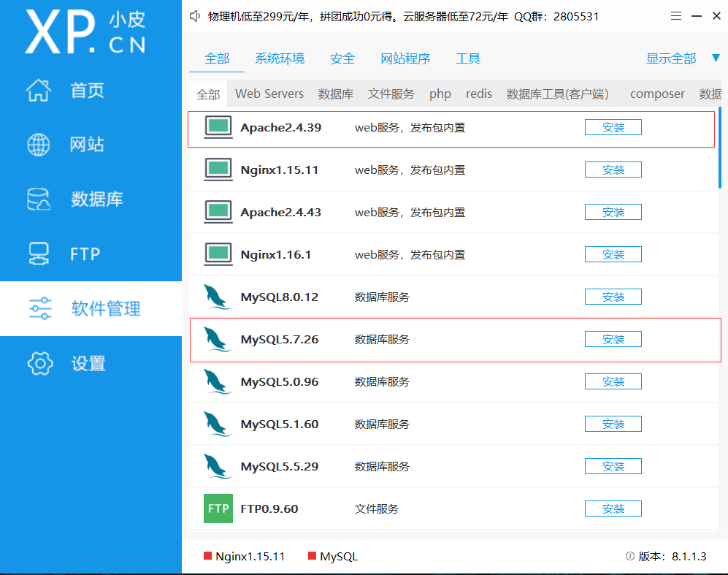Click the Nginx1.16.1 monitor icon

(x=218, y=254)
